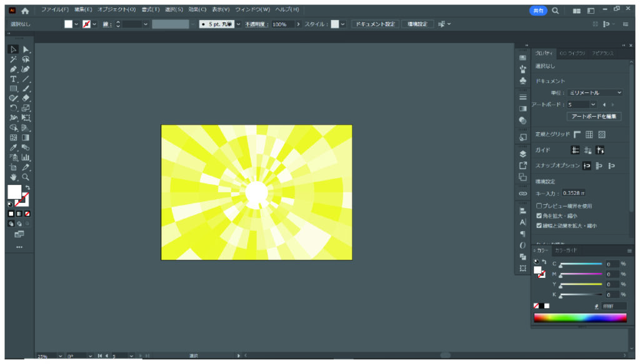Click the keyboard increment input field
Image resolution: width=640 pixels, height=364 pixels.
tap(574, 193)
